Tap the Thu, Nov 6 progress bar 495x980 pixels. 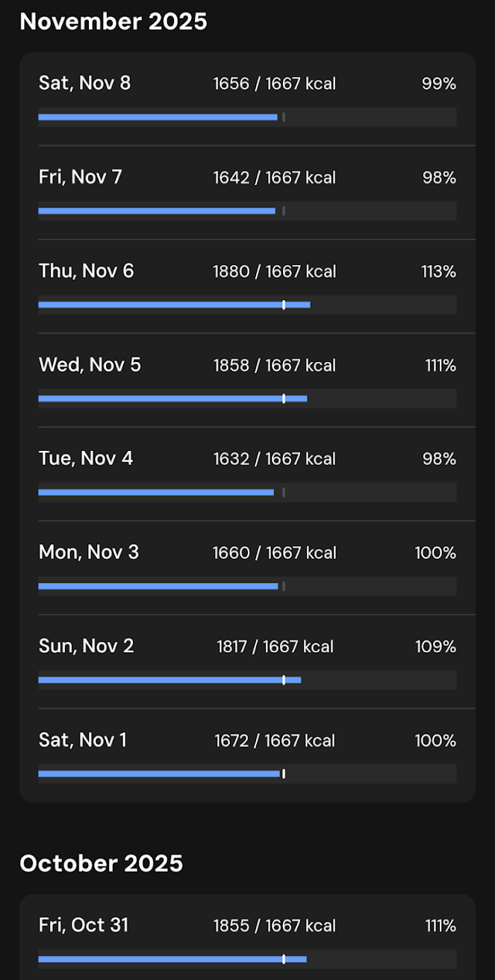click(x=246, y=305)
